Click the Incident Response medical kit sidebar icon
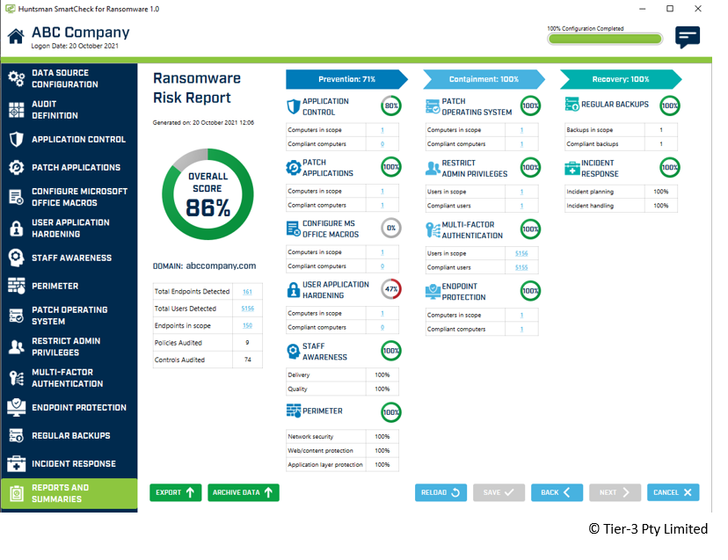Image resolution: width=728 pixels, height=560 pixels. pos(16,463)
